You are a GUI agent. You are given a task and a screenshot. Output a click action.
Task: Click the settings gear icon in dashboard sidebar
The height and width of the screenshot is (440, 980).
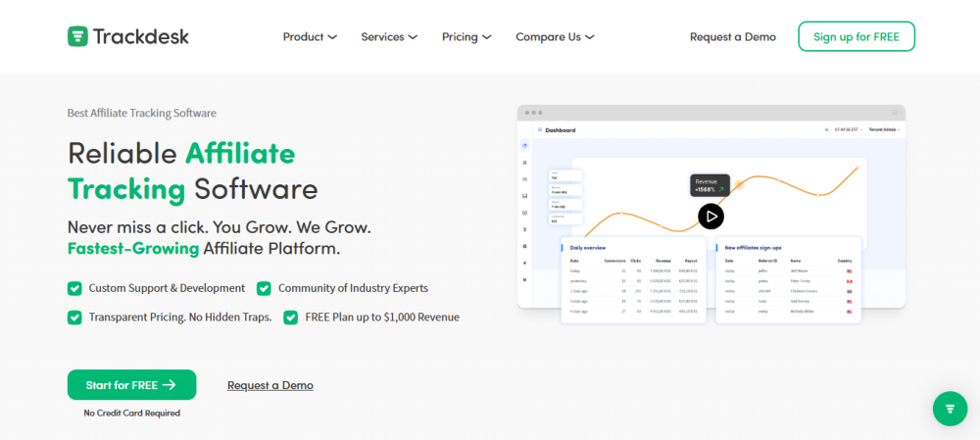tap(525, 246)
